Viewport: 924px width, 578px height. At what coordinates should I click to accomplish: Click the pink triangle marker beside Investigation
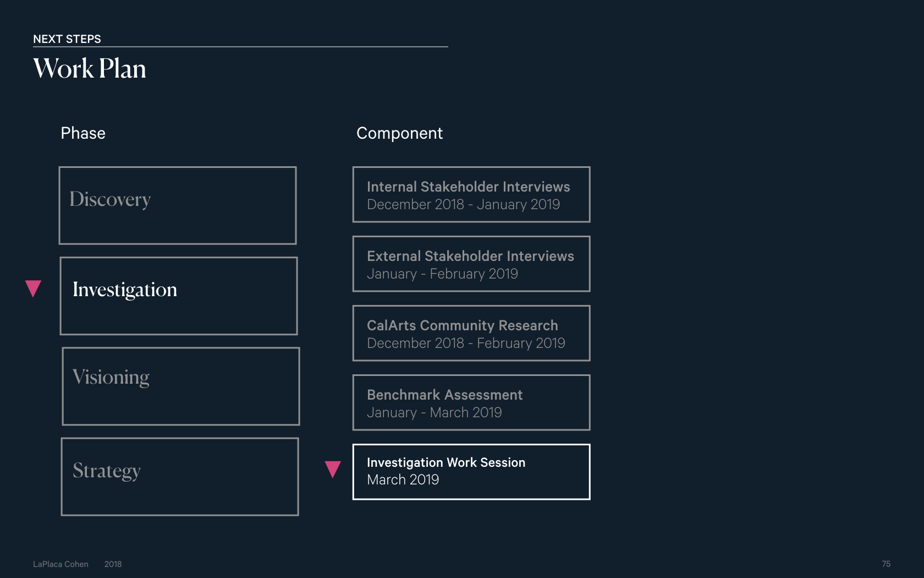click(34, 288)
